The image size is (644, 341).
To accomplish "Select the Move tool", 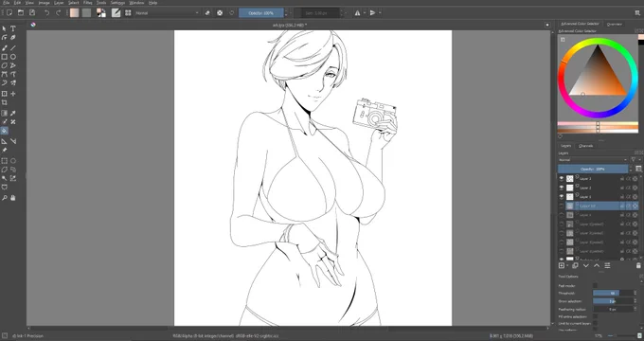I will pyautogui.click(x=13, y=94).
